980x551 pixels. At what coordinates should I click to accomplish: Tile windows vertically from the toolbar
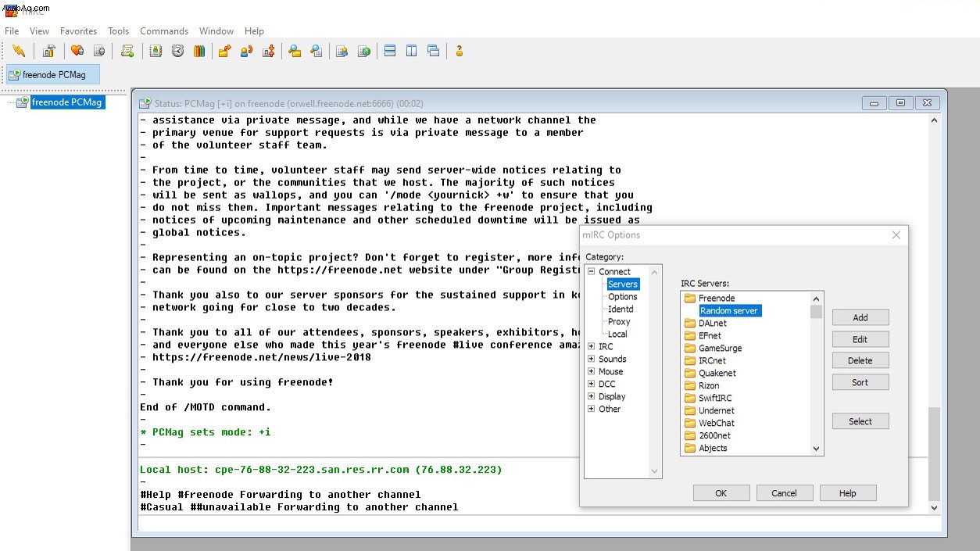pyautogui.click(x=412, y=52)
